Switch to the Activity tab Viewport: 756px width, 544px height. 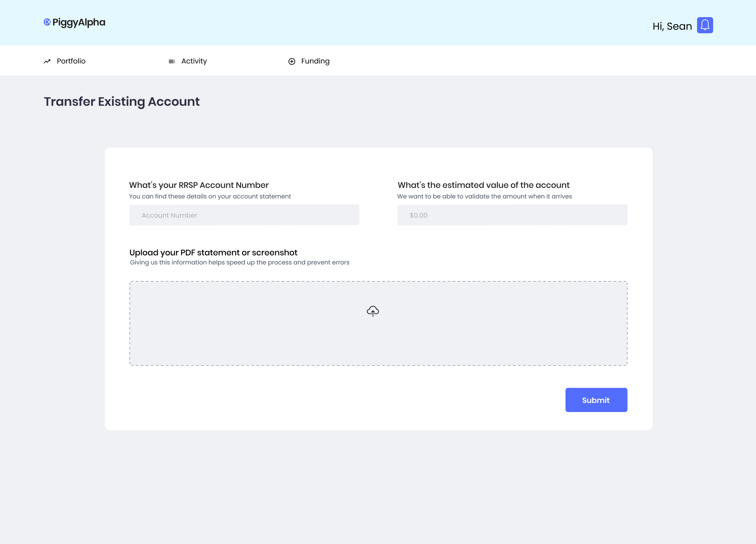pyautogui.click(x=194, y=61)
